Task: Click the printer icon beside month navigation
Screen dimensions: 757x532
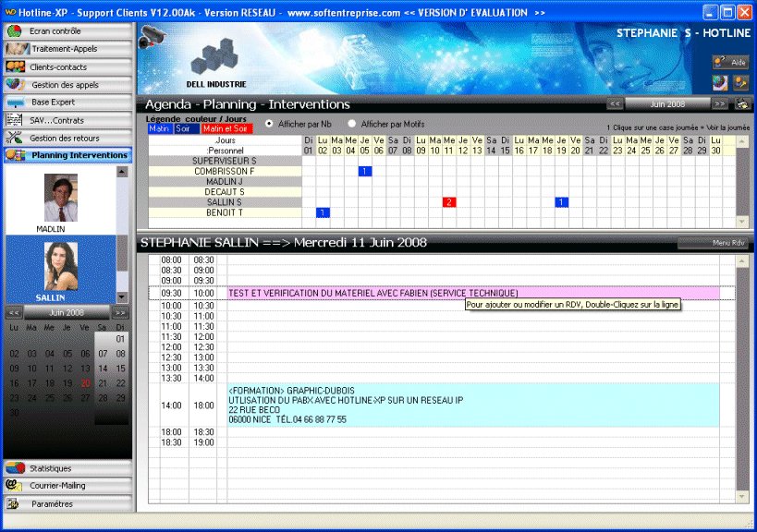Action: 741,104
